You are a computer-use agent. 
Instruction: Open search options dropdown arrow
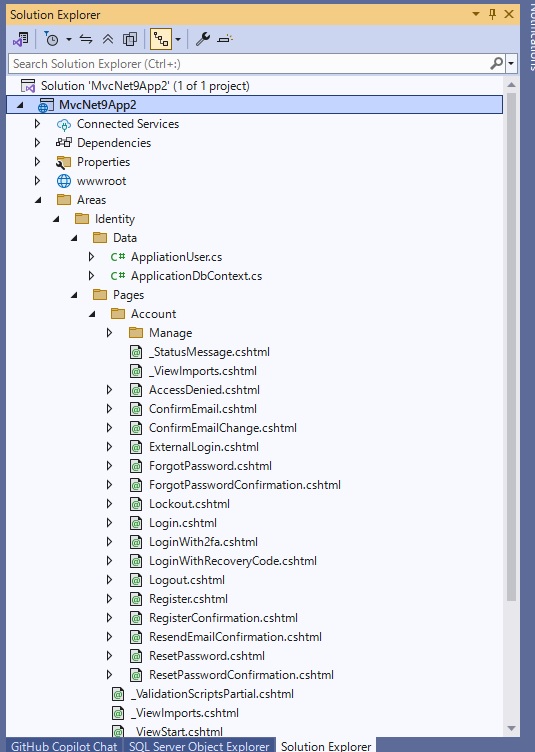pyautogui.click(x=511, y=63)
